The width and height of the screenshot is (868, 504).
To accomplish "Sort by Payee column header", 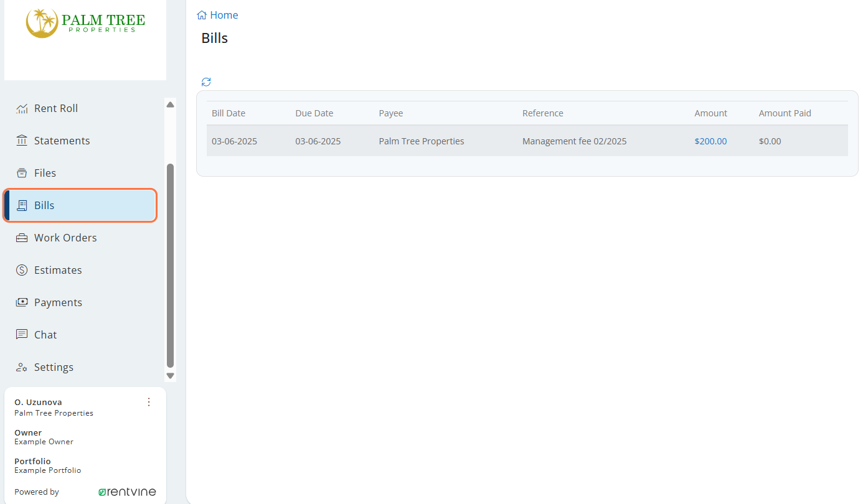I will [x=391, y=113].
